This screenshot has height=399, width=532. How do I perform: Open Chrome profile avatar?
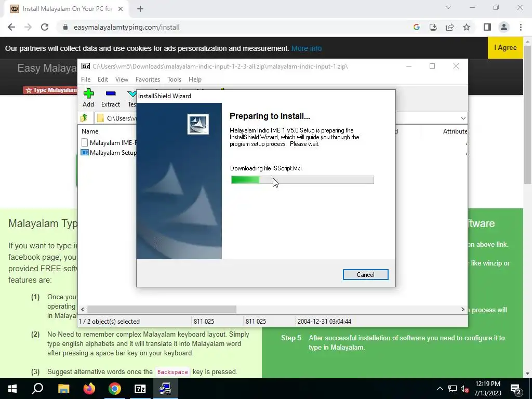[504, 27]
